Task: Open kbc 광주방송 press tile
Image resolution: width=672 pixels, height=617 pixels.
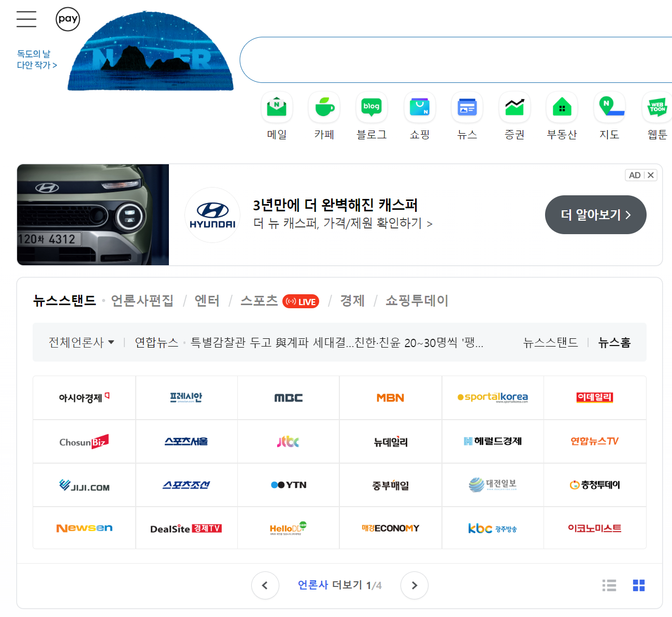Action: [493, 528]
